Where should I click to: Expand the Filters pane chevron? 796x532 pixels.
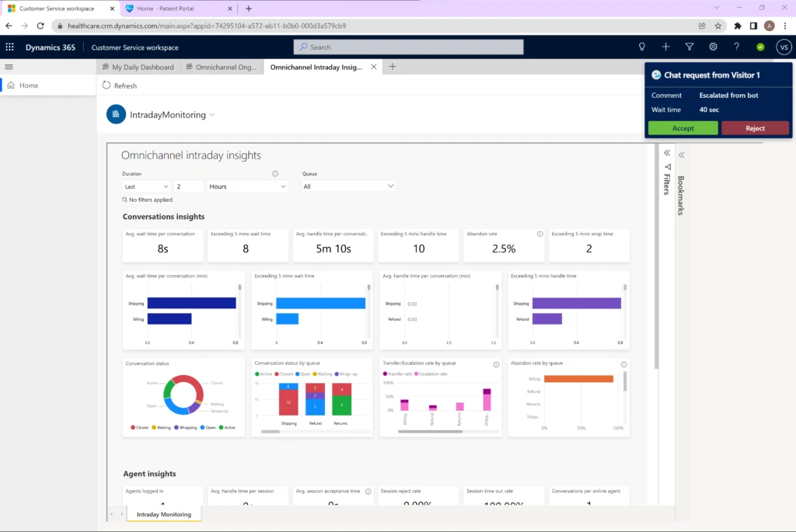click(x=666, y=154)
